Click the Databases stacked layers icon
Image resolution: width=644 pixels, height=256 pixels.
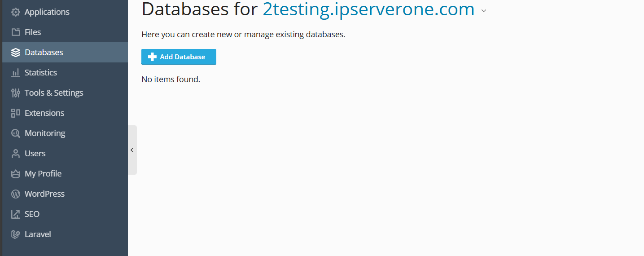tap(16, 53)
